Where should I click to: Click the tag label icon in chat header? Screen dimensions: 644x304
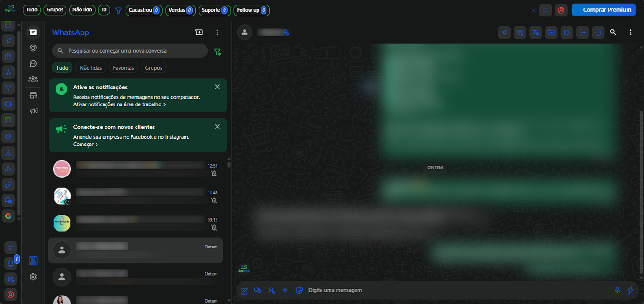pyautogui.click(x=567, y=32)
